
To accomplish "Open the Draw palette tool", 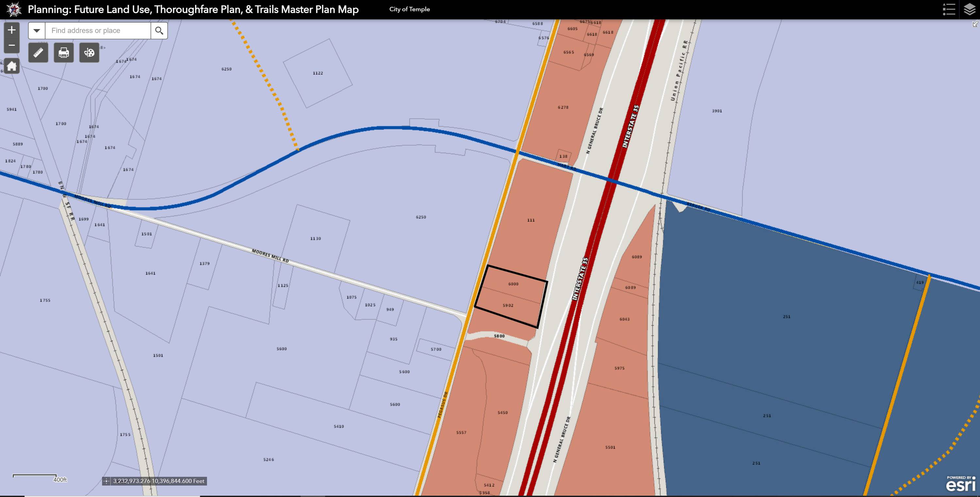I will 89,53.
